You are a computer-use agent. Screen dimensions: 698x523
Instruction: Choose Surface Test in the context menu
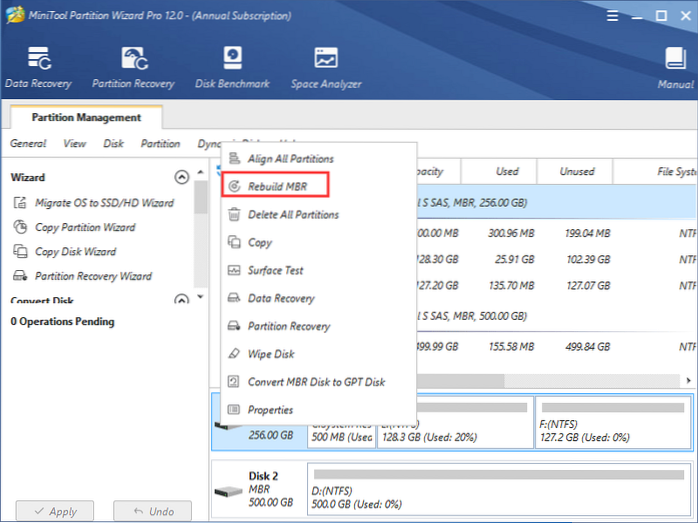275,270
